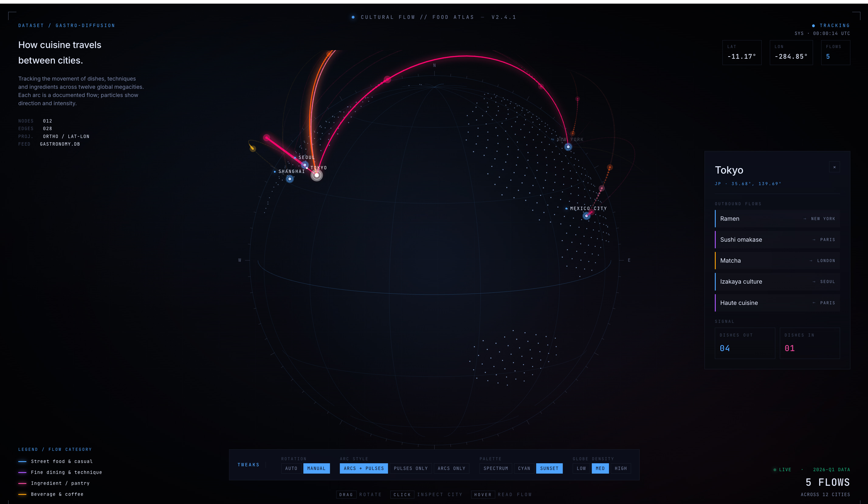Viewport: 868px width, 504px height.
Task: Select Arcs Only arc style
Action: (451, 468)
